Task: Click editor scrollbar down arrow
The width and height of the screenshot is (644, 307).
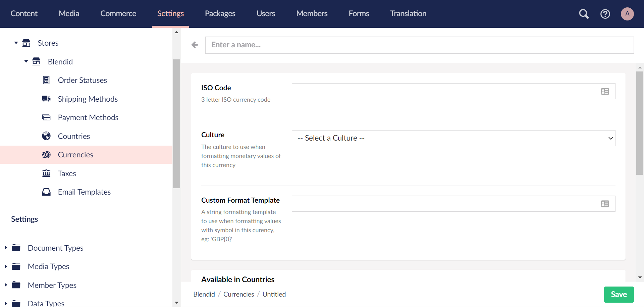Action: (640, 277)
